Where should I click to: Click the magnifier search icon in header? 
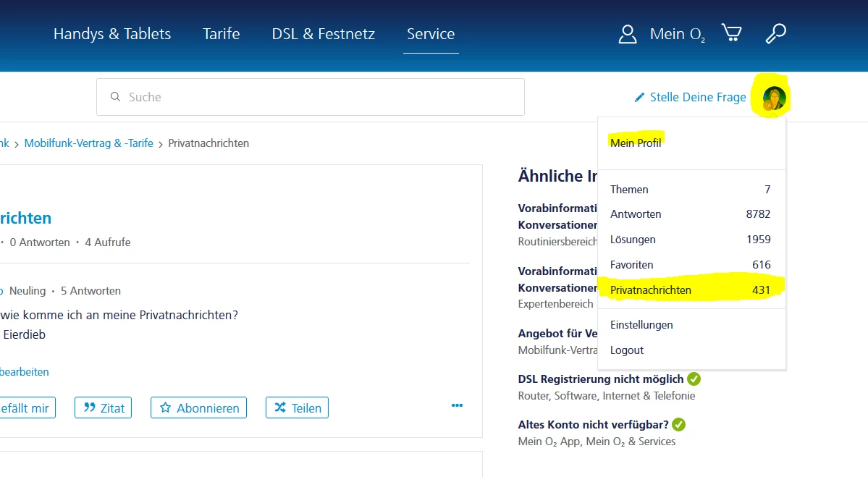pyautogui.click(x=775, y=33)
